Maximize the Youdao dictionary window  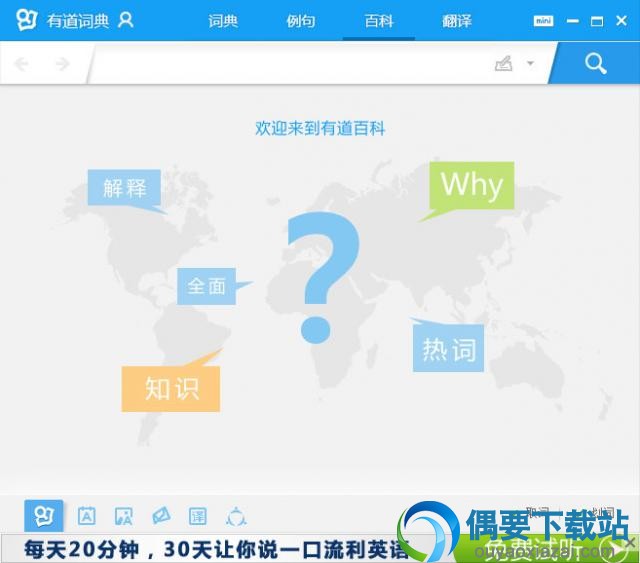[x=597, y=21]
